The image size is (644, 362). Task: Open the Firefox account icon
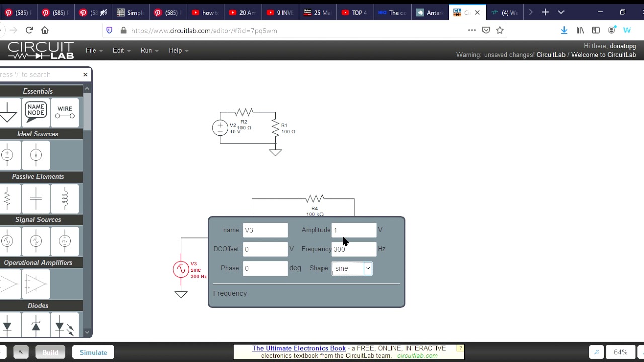612,30
